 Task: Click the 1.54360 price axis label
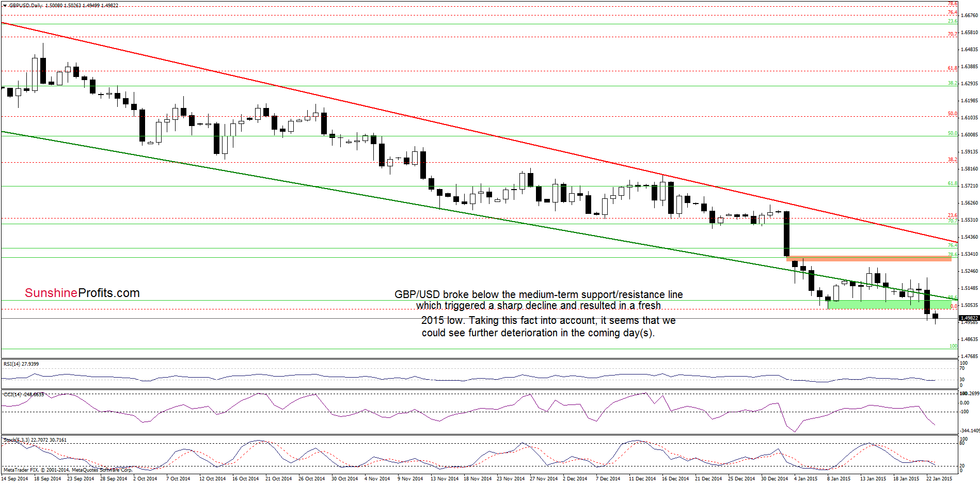click(x=970, y=237)
